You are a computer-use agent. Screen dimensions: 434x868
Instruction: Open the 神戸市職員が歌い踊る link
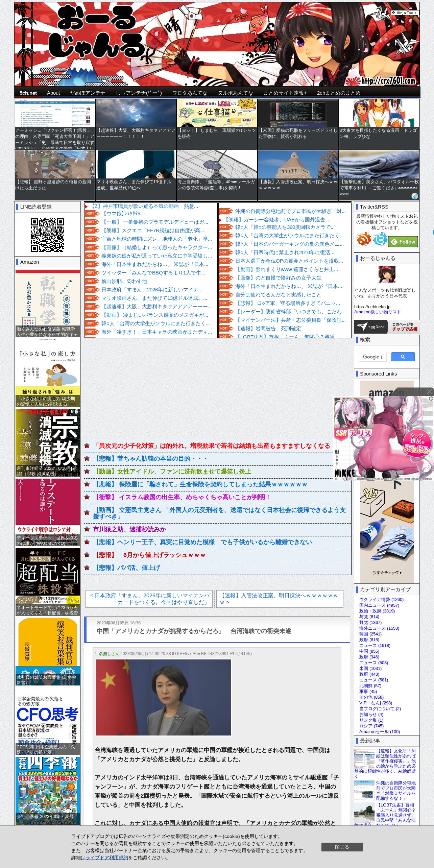point(144,206)
